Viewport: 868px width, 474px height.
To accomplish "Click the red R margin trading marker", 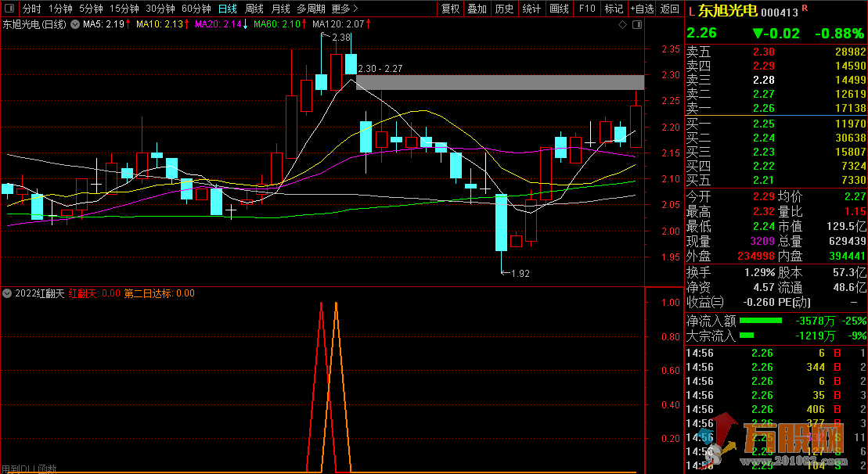I will coord(805,9).
